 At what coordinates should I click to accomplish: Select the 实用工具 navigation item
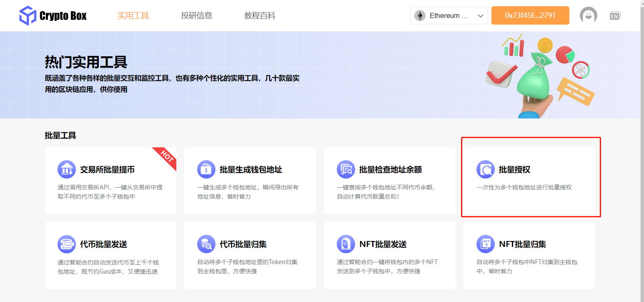tap(133, 15)
